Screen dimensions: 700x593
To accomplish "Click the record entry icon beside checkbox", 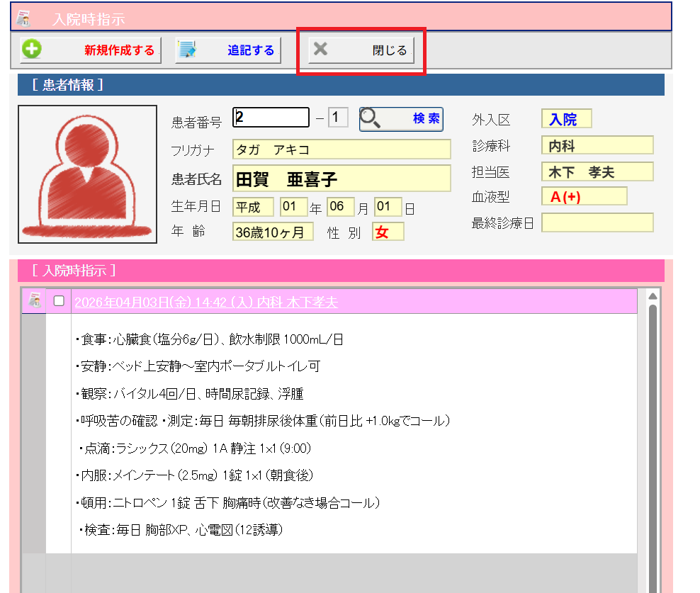I will pos(33,301).
